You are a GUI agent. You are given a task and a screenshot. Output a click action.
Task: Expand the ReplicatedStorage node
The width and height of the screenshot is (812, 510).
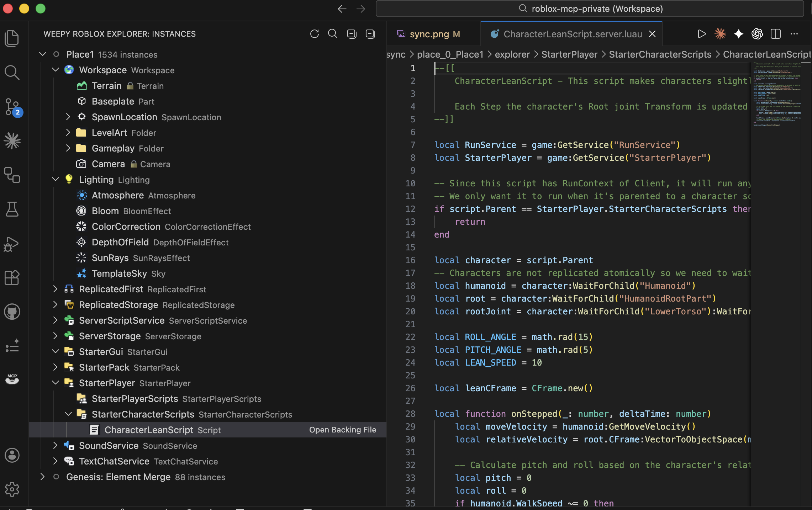[x=55, y=305]
